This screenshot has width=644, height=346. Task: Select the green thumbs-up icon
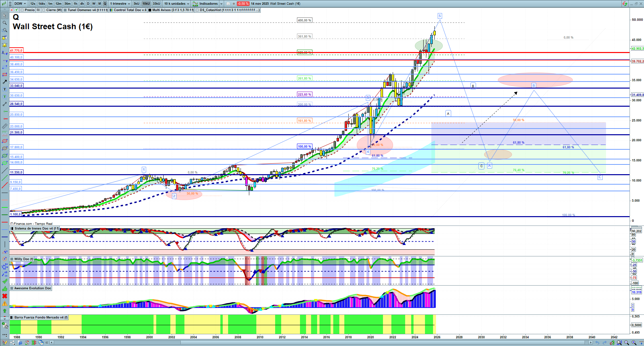coord(5,289)
